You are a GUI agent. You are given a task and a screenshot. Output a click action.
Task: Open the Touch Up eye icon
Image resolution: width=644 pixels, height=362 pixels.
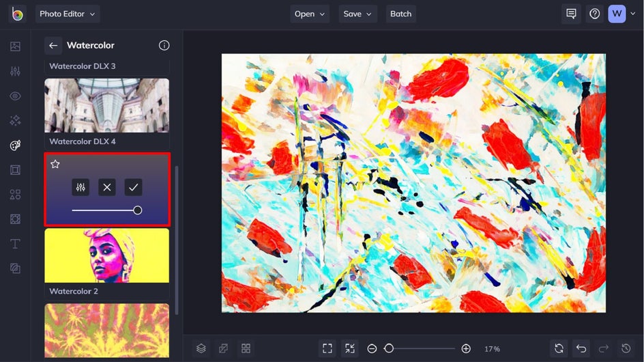coord(15,96)
